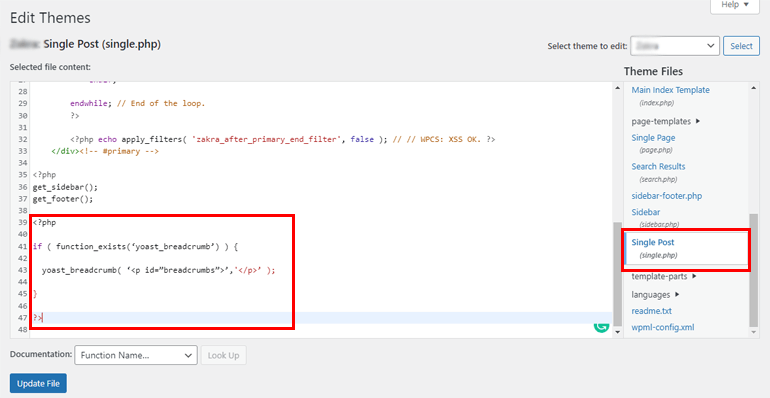The width and height of the screenshot is (770, 398).
Task: Click the Look Up button
Action: tap(223, 355)
